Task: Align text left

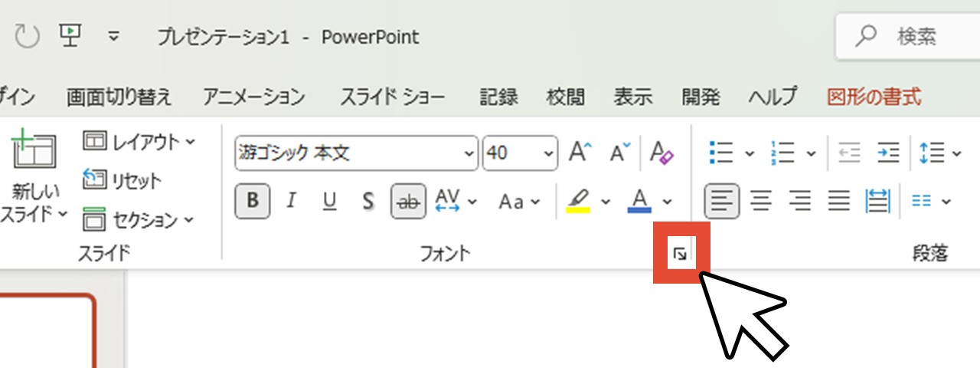Action: click(721, 201)
